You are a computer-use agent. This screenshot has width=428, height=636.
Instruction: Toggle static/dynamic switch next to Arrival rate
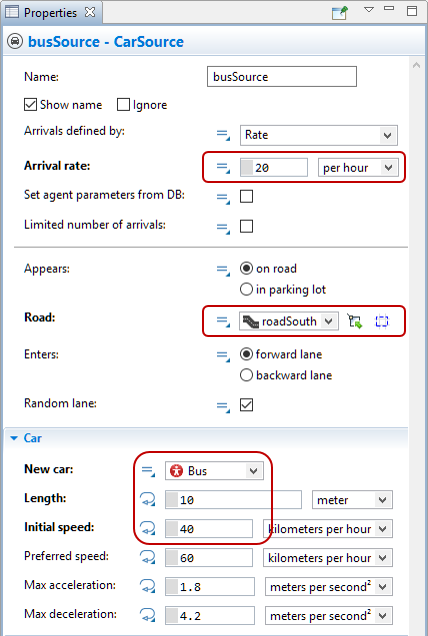click(x=223, y=168)
